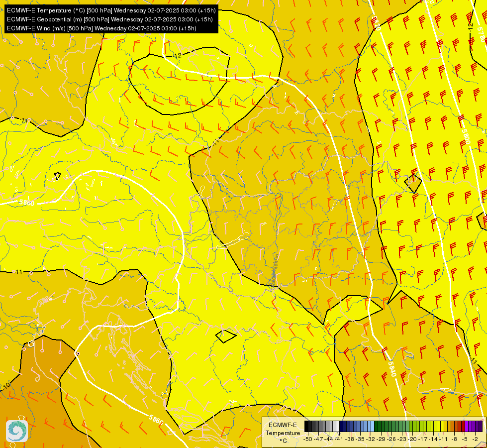Click the -32 value on the legend scale
Viewport: 487px width, 448px height.
(371, 439)
